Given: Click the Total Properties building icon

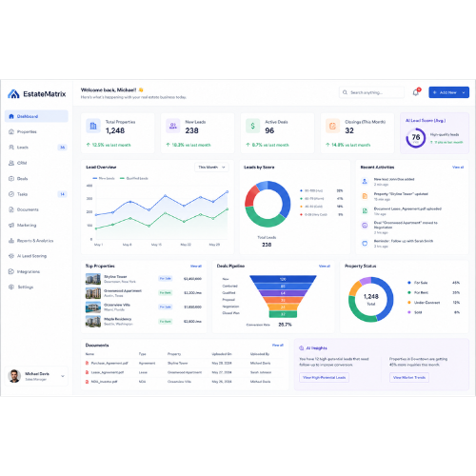Looking at the screenshot, I should [x=93, y=126].
